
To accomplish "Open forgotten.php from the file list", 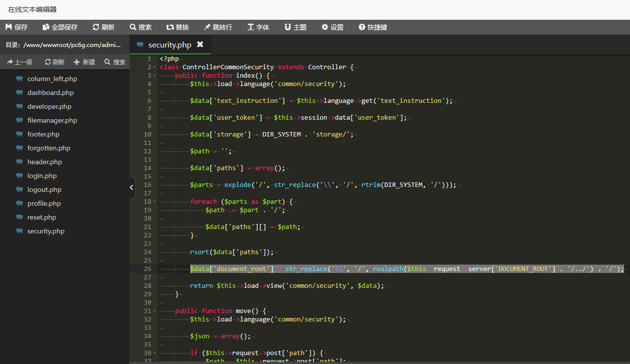I will pyautogui.click(x=49, y=148).
